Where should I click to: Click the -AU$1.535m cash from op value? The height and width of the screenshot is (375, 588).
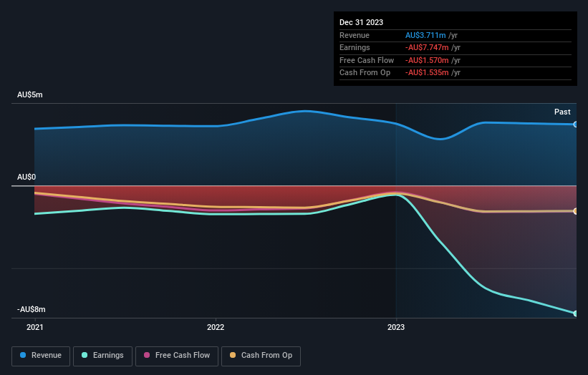(427, 73)
